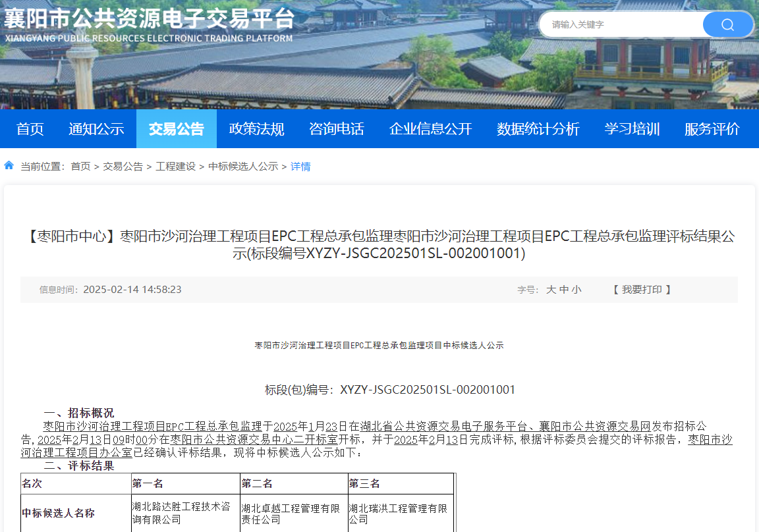Image resolution: width=759 pixels, height=532 pixels.
Task: Click 首页 in the breadcrumb trail
Action: coord(80,167)
